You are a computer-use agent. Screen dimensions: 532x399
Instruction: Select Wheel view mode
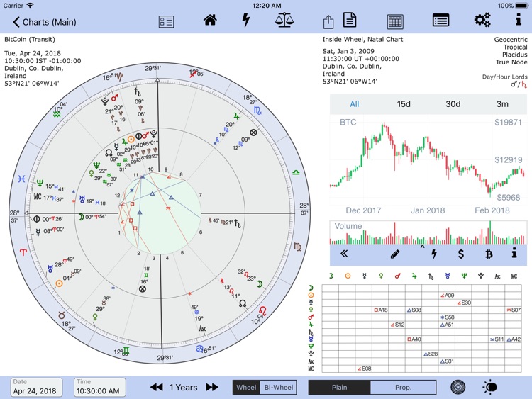pyautogui.click(x=246, y=388)
